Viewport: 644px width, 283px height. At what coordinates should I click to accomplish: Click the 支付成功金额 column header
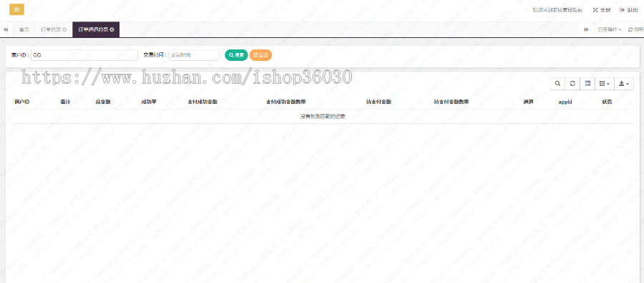pyautogui.click(x=203, y=102)
